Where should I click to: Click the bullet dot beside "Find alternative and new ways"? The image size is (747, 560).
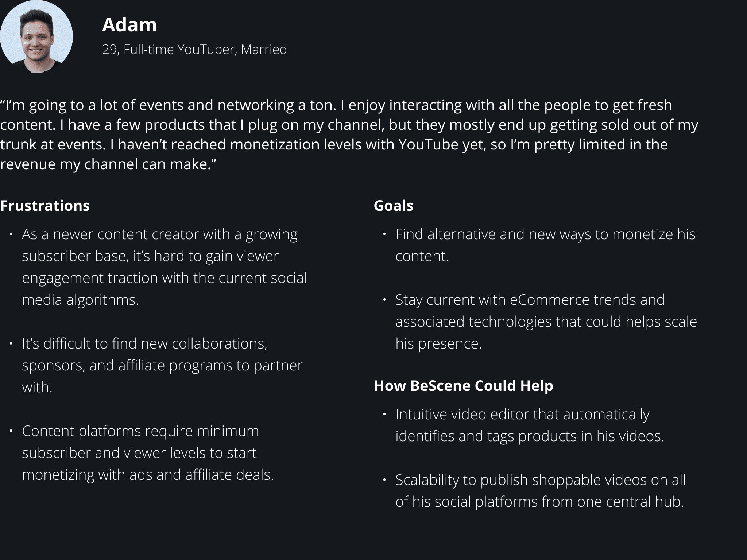385,234
